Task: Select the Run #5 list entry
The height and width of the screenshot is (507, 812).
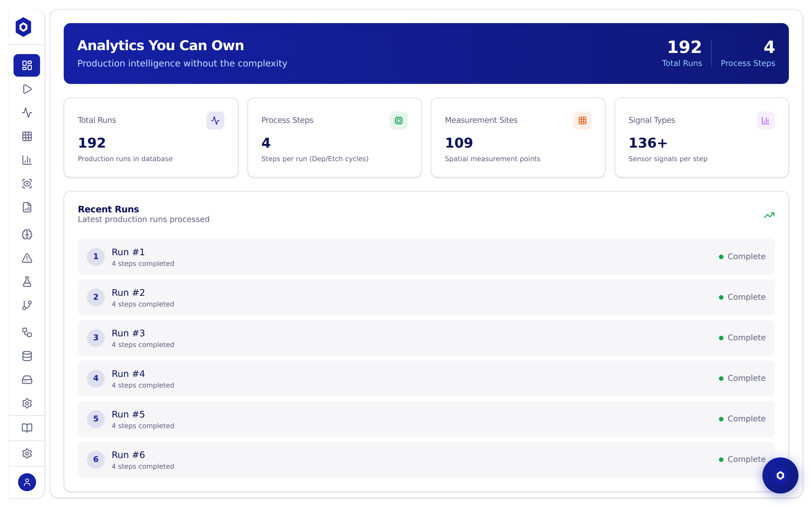Action: 426,419
